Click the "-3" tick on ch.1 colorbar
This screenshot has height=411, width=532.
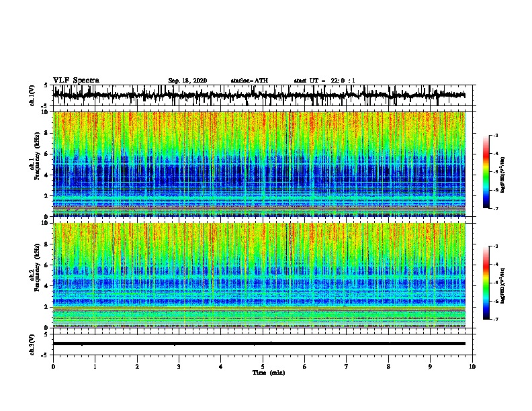pyautogui.click(x=495, y=135)
